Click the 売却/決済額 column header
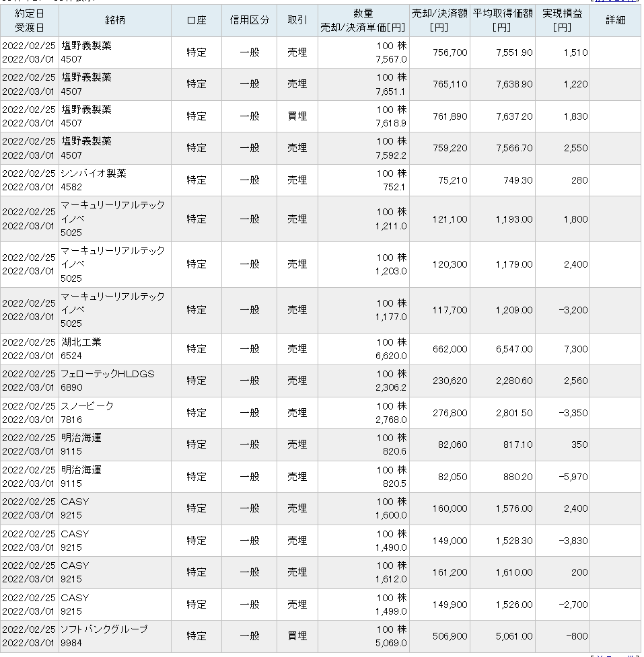The height and width of the screenshot is (657, 644). pyautogui.click(x=439, y=21)
